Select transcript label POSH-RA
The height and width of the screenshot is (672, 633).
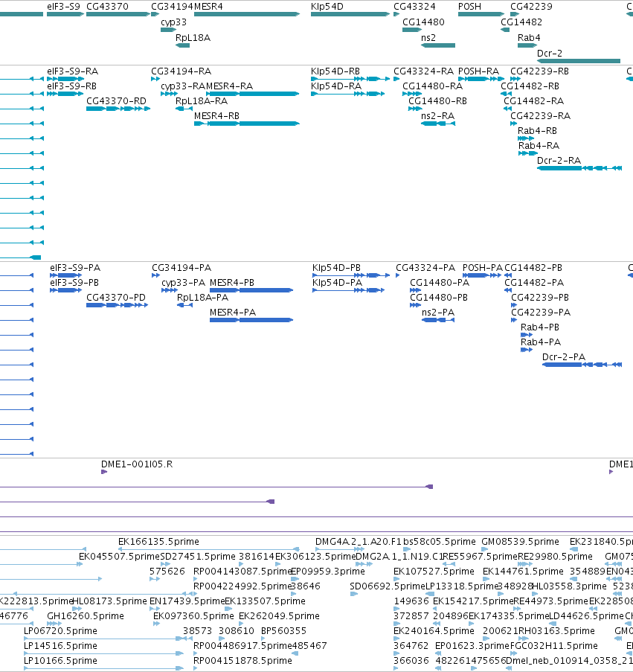[478, 71]
